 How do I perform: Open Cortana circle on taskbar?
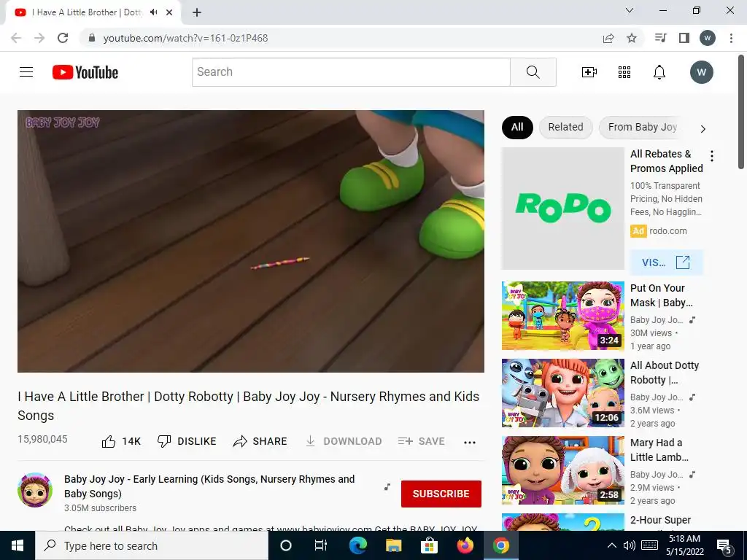coord(286,545)
